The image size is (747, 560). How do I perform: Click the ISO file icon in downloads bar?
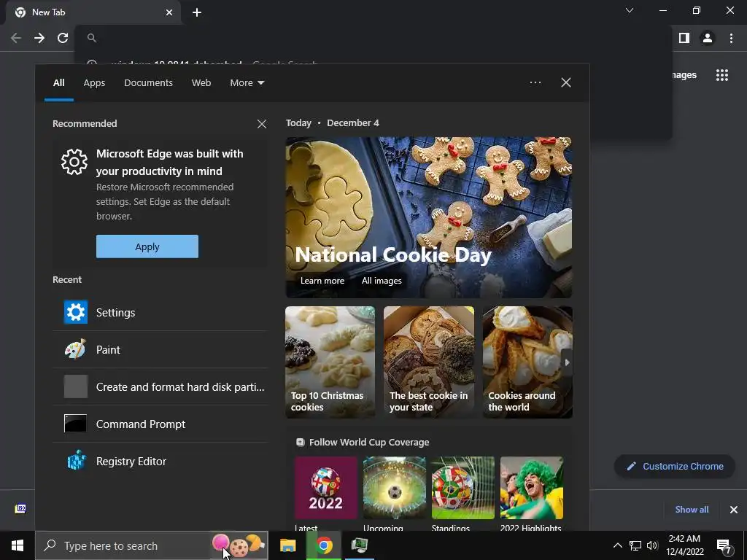click(x=20, y=508)
